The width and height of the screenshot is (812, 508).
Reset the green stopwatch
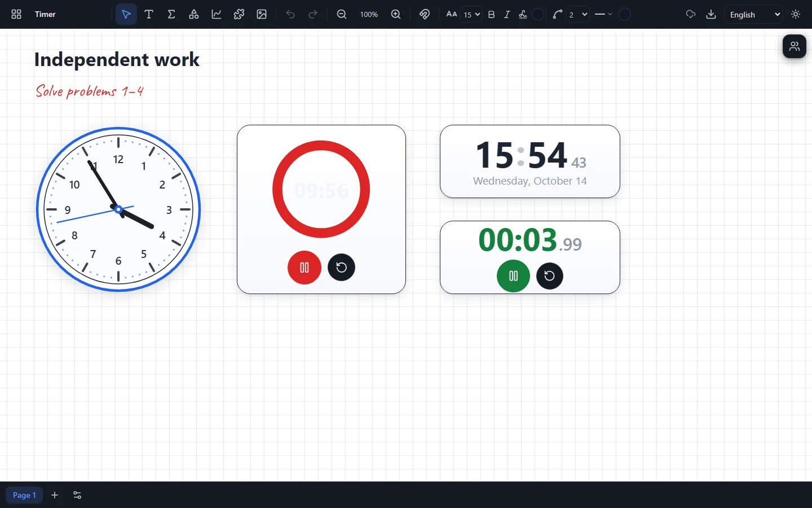550,276
